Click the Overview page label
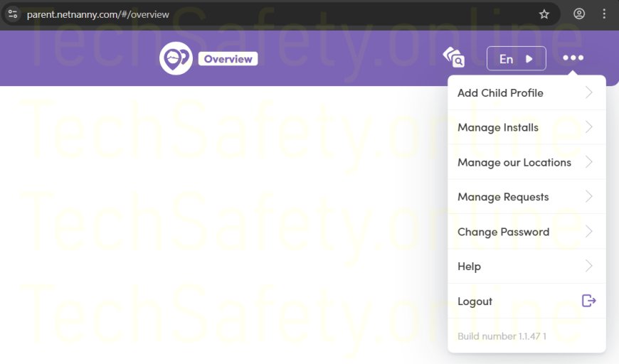619x364 pixels. (x=228, y=59)
